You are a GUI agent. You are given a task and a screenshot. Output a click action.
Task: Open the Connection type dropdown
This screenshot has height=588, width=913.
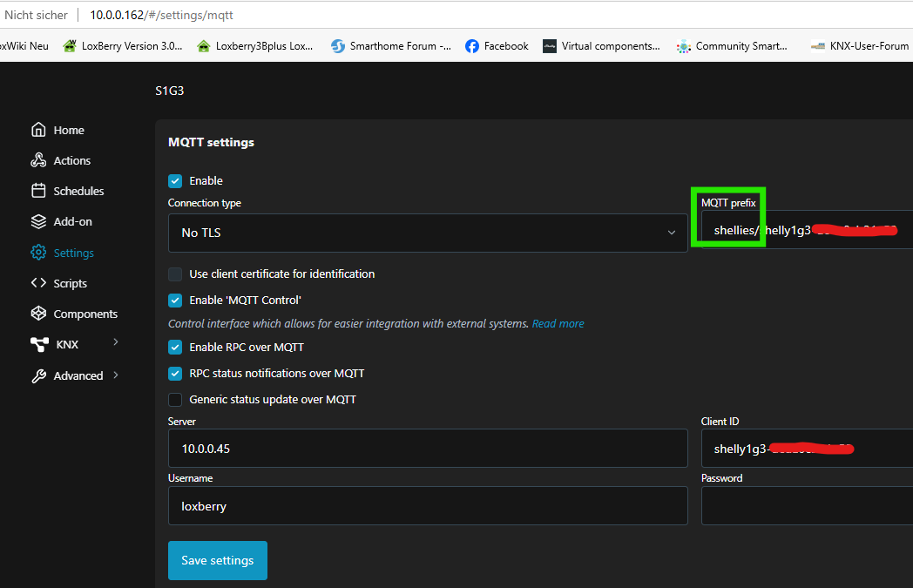click(427, 233)
